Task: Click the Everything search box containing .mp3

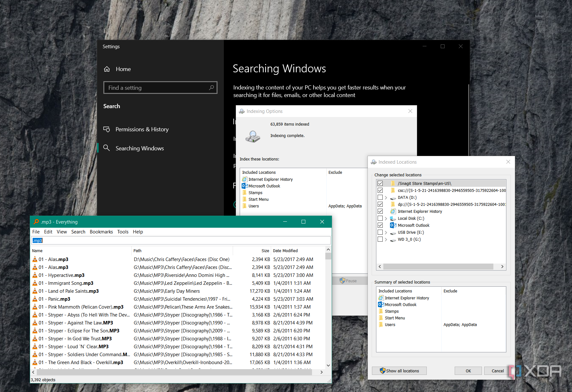Action: [x=181, y=240]
